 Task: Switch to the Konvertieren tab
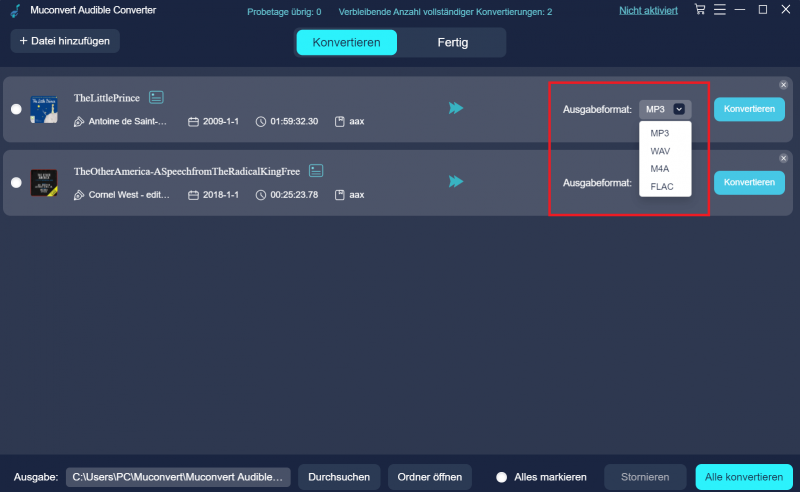tap(346, 42)
